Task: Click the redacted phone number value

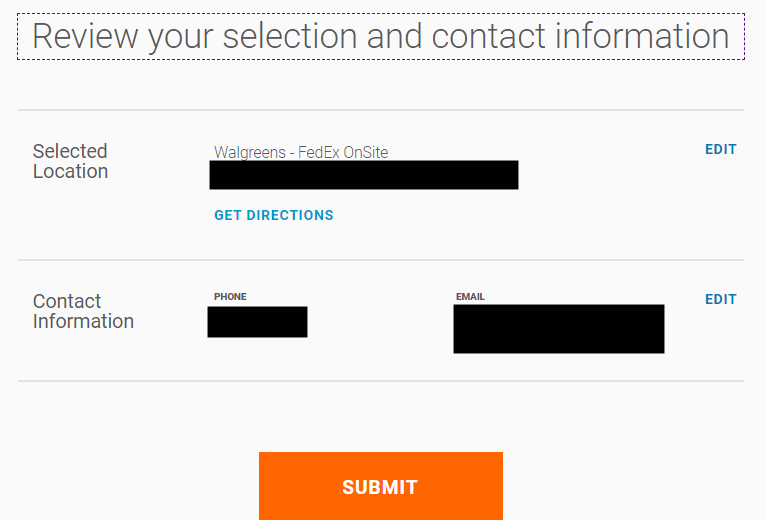Action: pos(257,322)
